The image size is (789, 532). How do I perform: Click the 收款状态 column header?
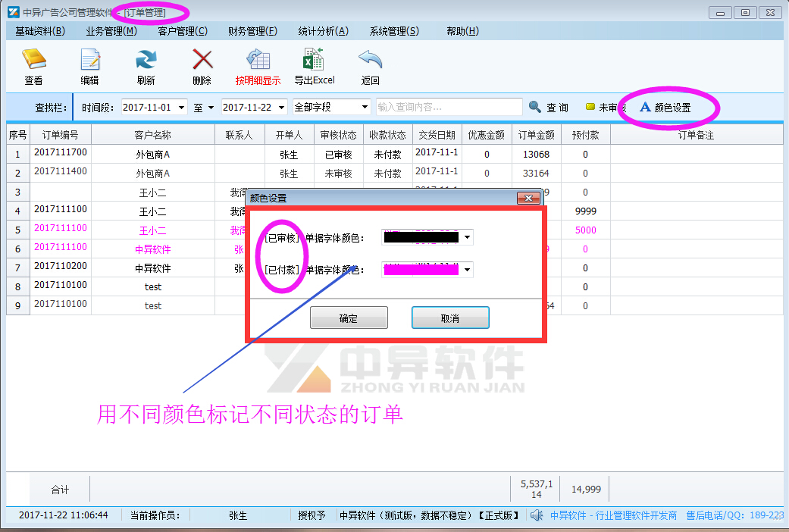[x=387, y=135]
